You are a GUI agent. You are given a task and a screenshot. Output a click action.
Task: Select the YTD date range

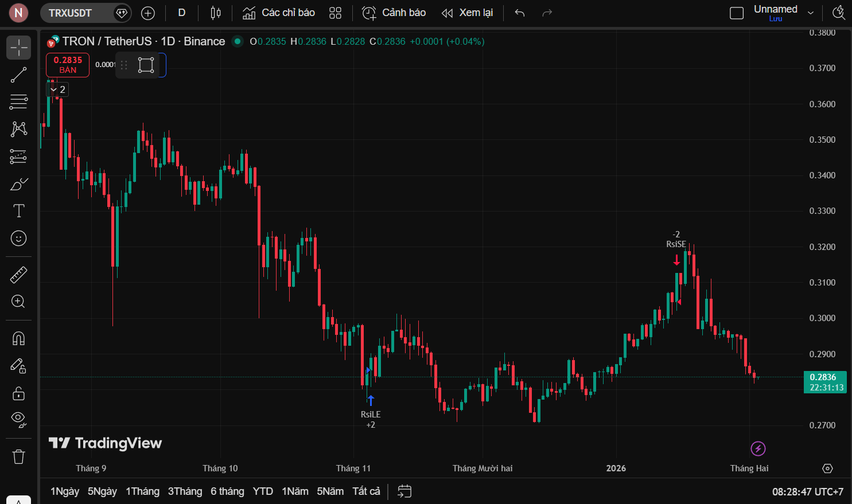tap(263, 491)
